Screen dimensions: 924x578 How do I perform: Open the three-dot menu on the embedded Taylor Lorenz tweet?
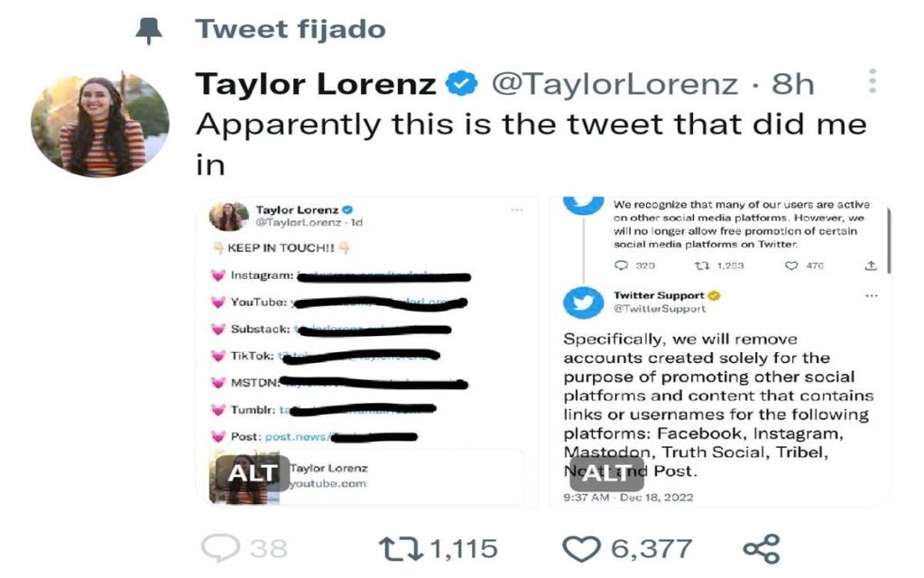tap(517, 209)
